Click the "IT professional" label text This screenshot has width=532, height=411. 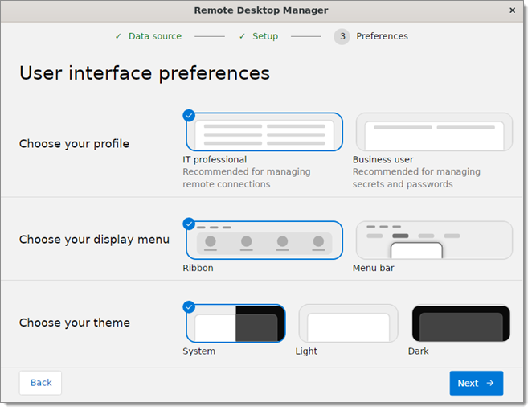tap(215, 159)
